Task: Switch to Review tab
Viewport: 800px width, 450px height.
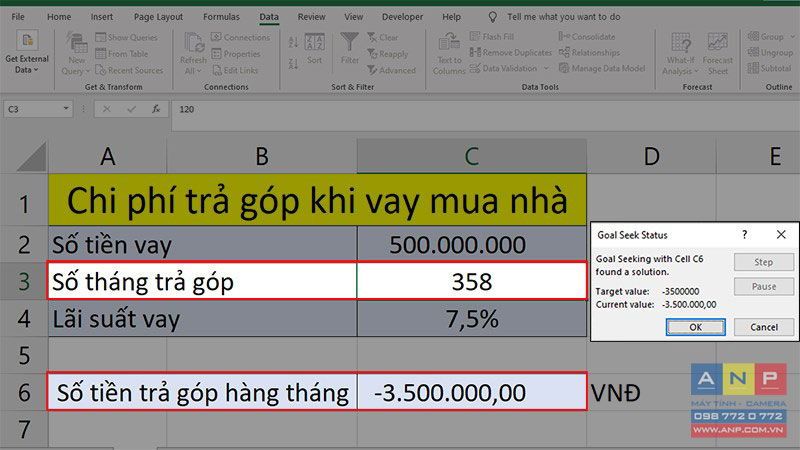Action: [x=311, y=17]
